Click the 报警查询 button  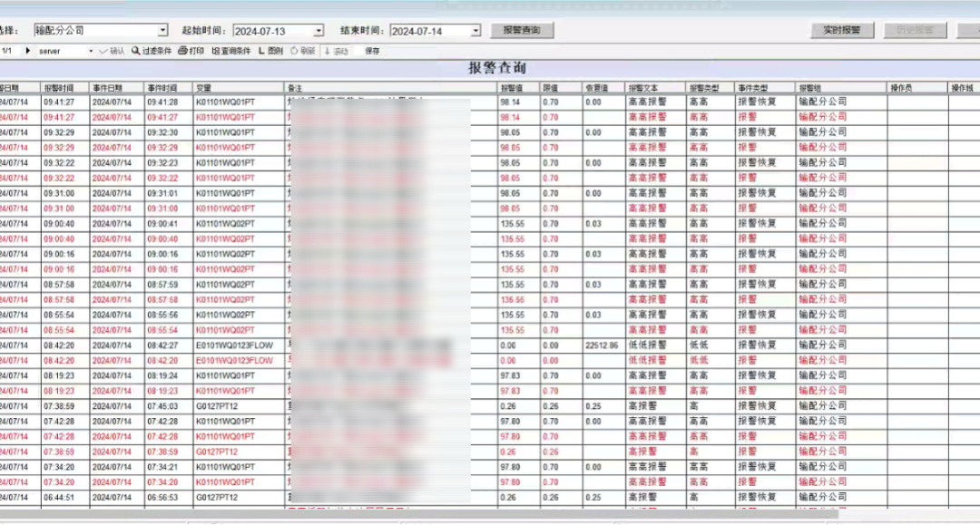coord(522,30)
